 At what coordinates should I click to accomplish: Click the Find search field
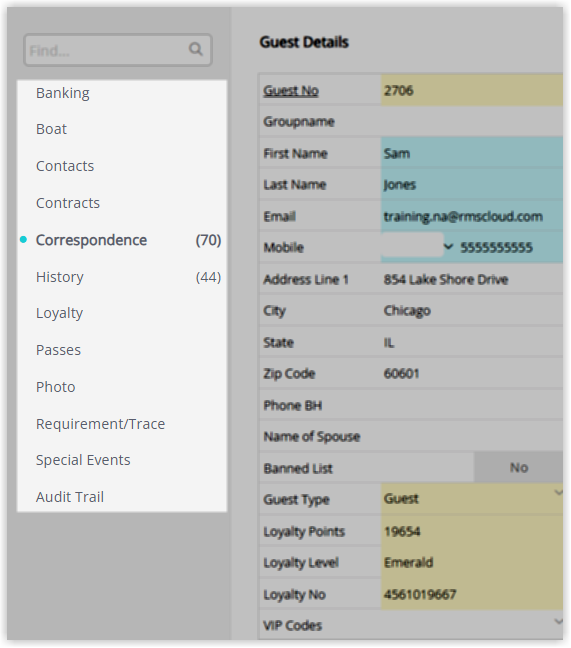118,50
